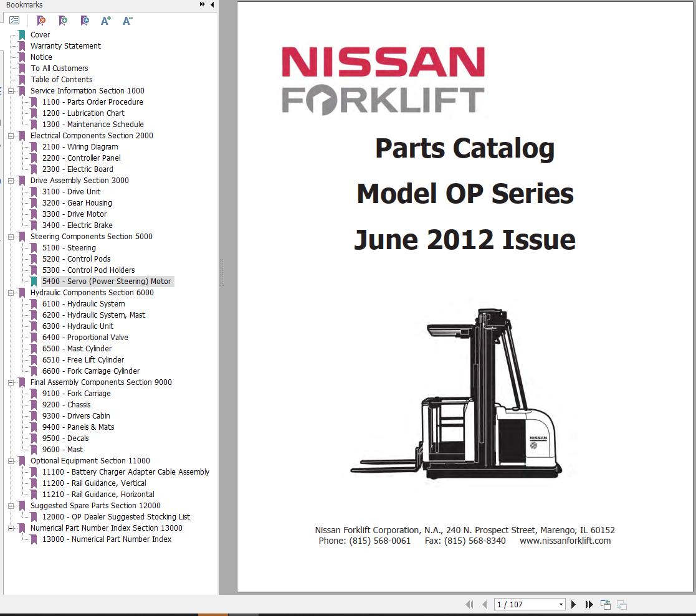Image resolution: width=696 pixels, height=616 pixels.
Task: Open 9300 - Drivers Cabin
Action: click(x=76, y=416)
